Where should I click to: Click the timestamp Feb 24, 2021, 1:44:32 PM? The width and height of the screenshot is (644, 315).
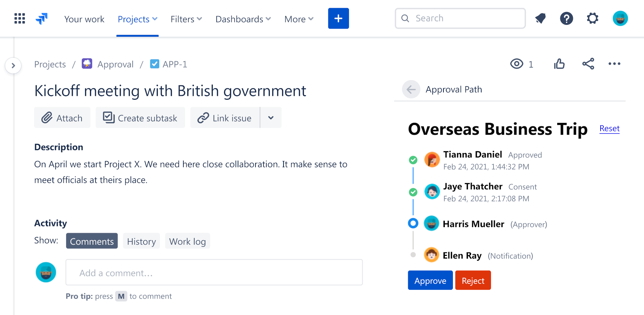pyautogui.click(x=486, y=167)
